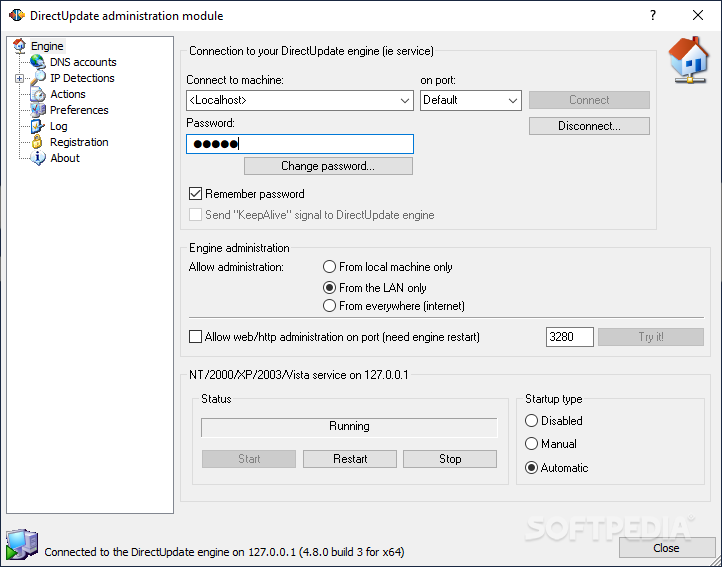Go to Actions section
Screen dimensions: 722x567
pos(68,94)
